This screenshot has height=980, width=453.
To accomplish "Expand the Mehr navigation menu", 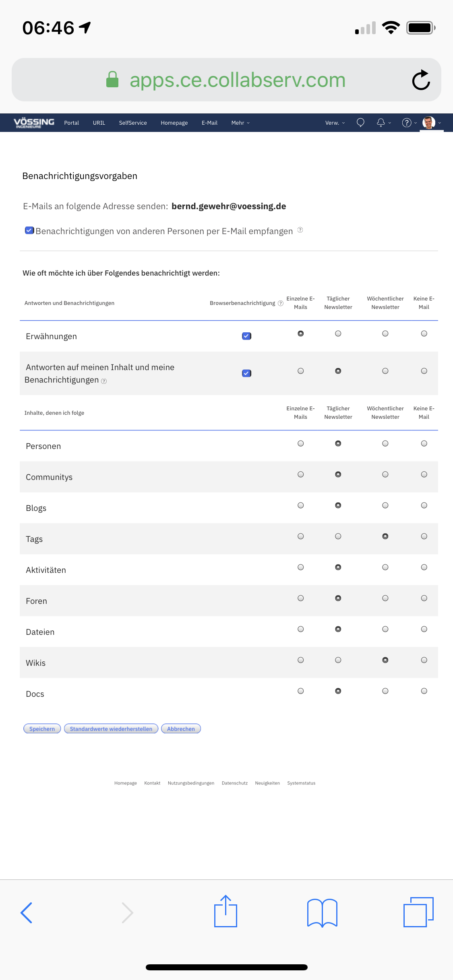I will (240, 123).
